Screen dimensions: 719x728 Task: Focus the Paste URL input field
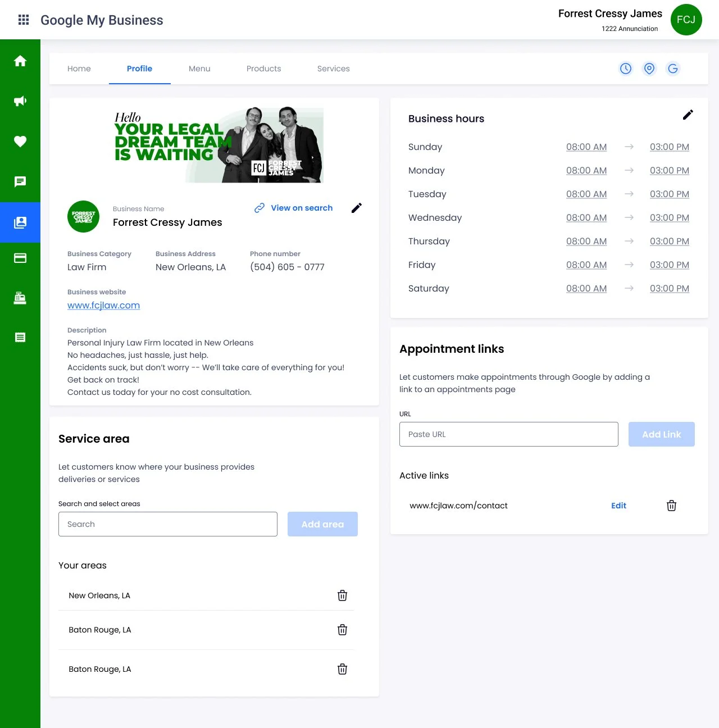[509, 434]
